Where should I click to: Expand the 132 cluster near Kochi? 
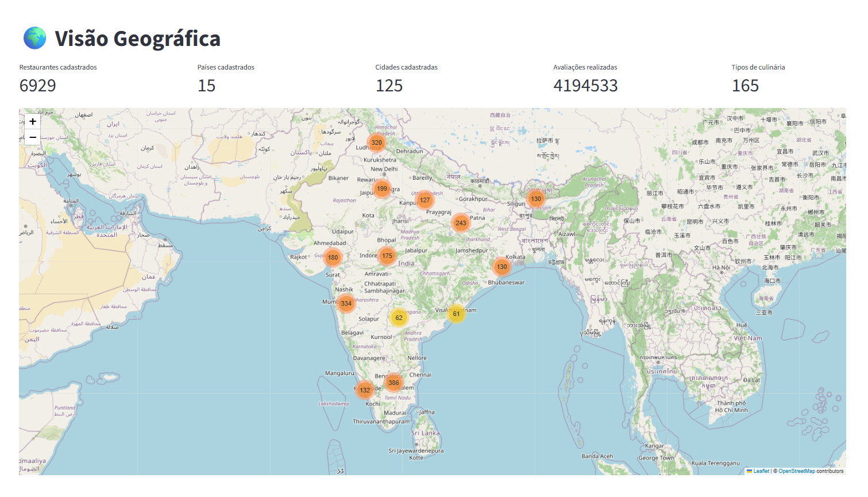pos(365,390)
